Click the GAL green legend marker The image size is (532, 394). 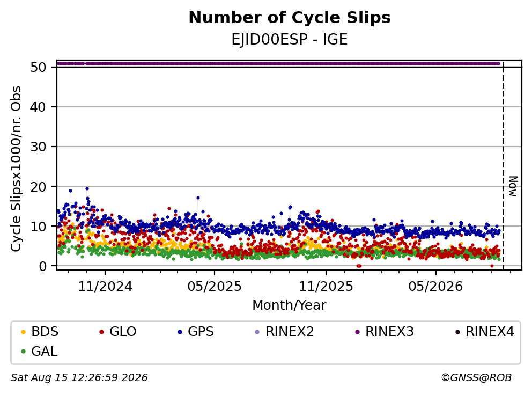click(x=23, y=352)
